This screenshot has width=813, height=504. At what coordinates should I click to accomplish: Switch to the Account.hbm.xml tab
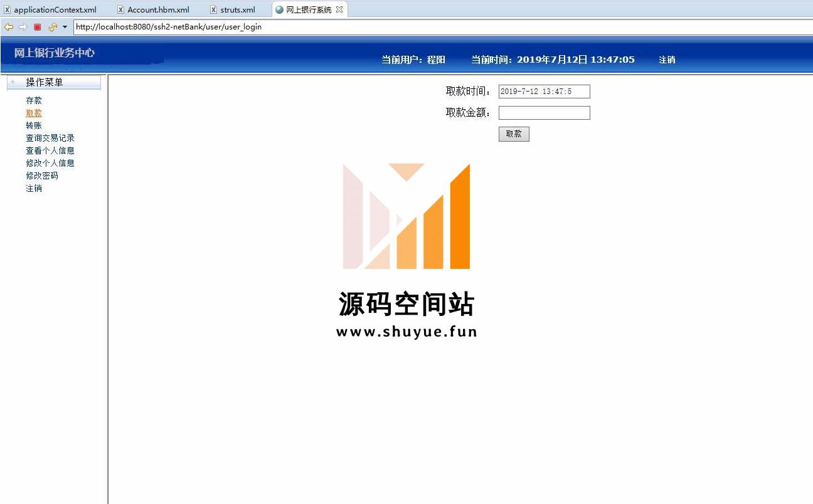click(154, 9)
